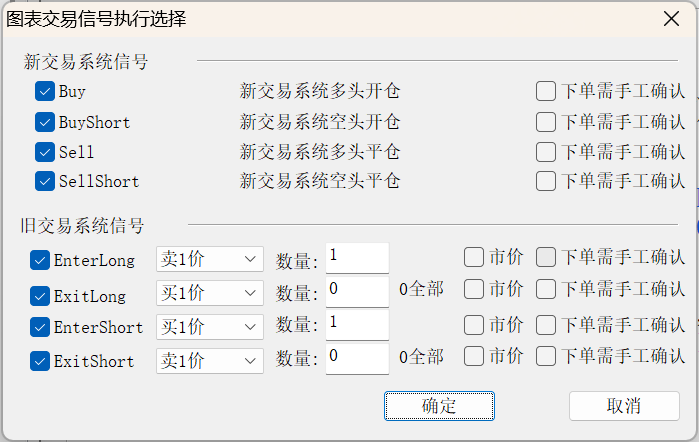Click the ExitLong quantity input field
This screenshot has width=699, height=442.
point(357,291)
